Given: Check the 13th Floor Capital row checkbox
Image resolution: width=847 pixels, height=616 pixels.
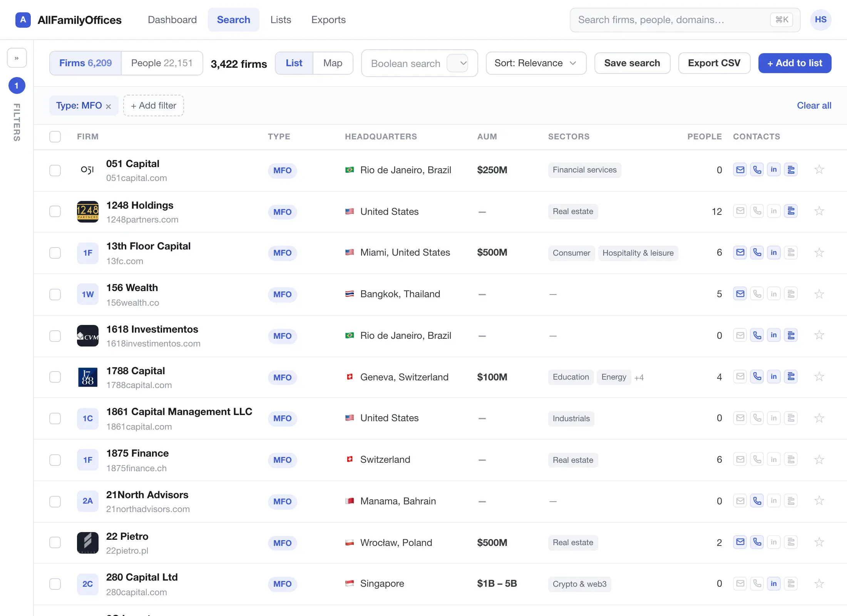Looking at the screenshot, I should pos(55,253).
